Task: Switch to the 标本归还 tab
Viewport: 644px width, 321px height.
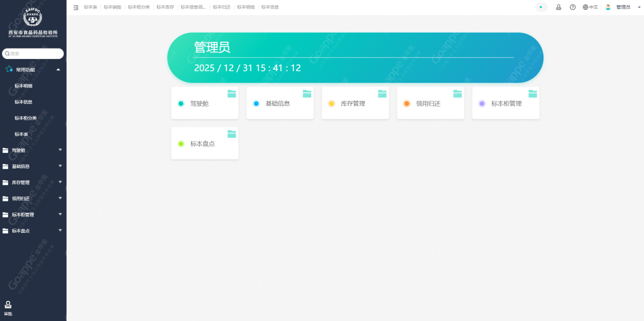Action: click(222, 7)
